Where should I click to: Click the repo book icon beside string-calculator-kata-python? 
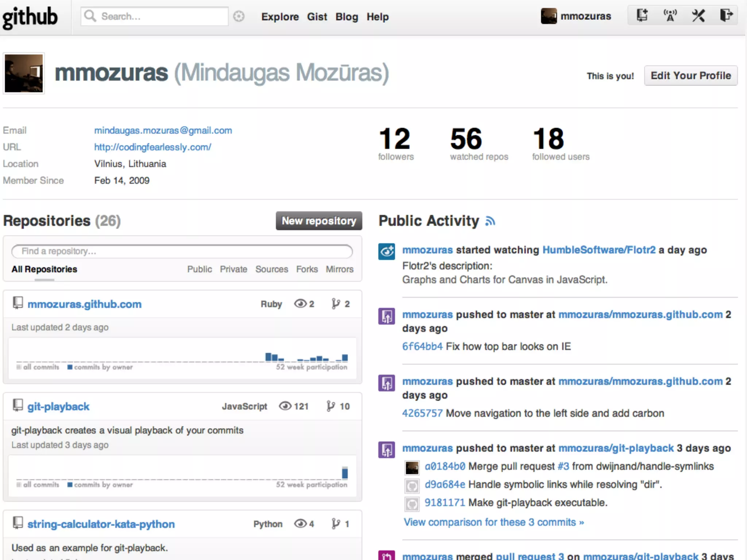click(18, 523)
